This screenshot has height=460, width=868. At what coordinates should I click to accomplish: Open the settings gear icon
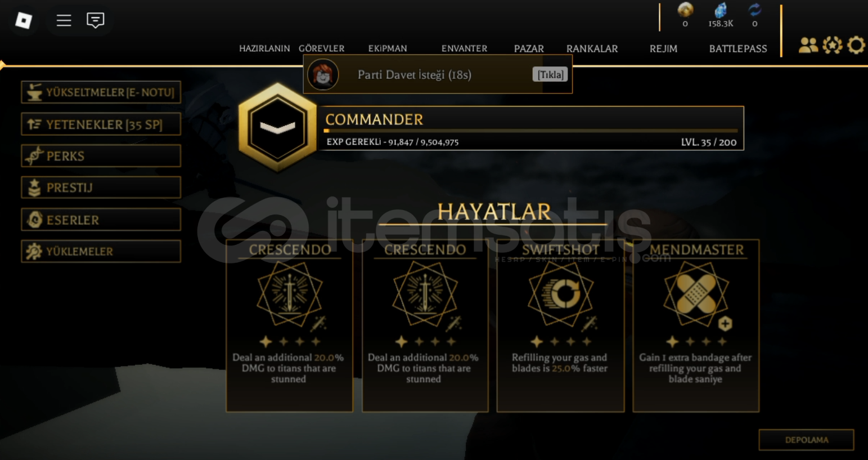pos(856,45)
